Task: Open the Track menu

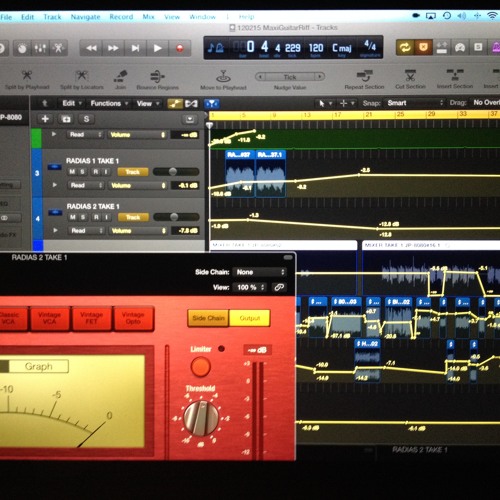Action: coord(52,17)
